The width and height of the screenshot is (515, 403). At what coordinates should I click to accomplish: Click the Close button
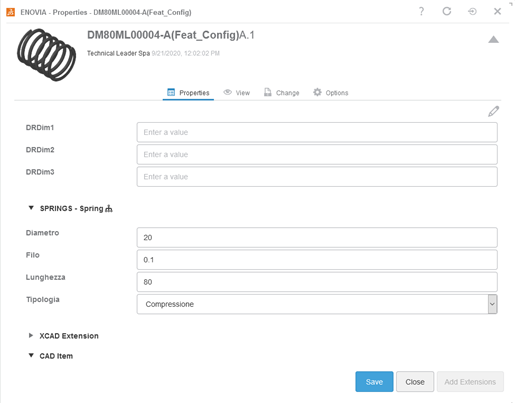[x=415, y=382]
